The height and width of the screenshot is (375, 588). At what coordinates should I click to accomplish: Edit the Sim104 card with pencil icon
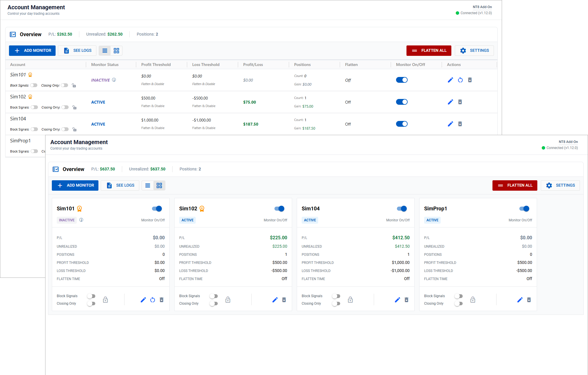point(397,300)
